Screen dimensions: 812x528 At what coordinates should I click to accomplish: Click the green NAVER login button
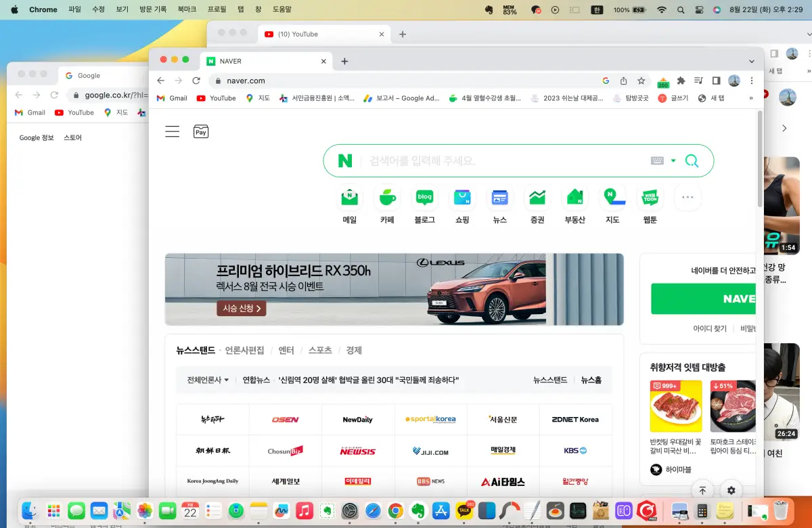704,299
